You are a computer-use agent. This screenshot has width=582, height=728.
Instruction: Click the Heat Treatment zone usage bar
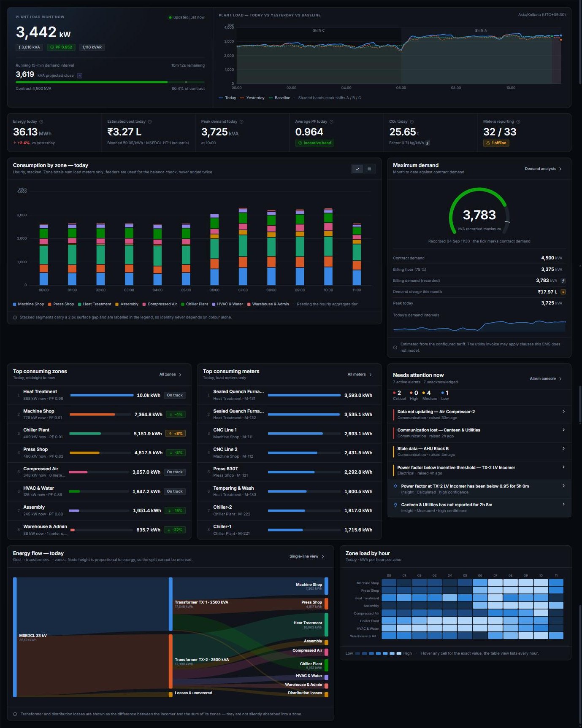pos(102,395)
